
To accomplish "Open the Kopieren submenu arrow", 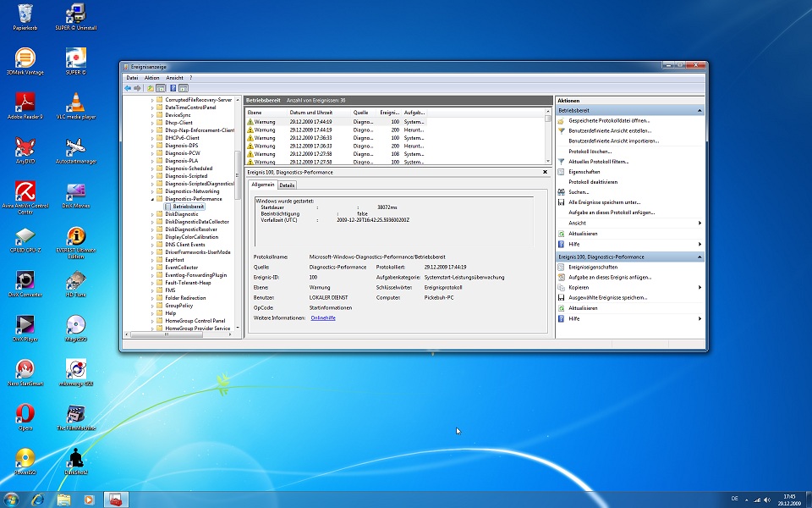I will pos(700,288).
